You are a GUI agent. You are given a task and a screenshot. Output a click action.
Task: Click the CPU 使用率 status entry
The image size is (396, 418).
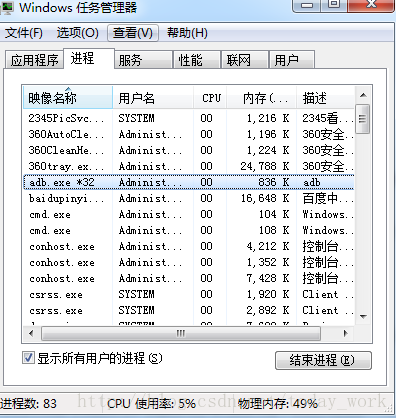151,404
